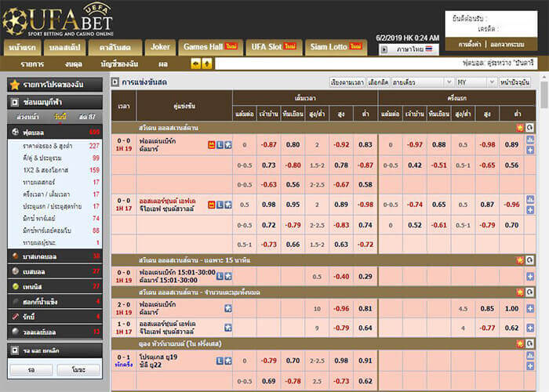Toggle favorite star in the 1-0 corners row

pos(228,328)
